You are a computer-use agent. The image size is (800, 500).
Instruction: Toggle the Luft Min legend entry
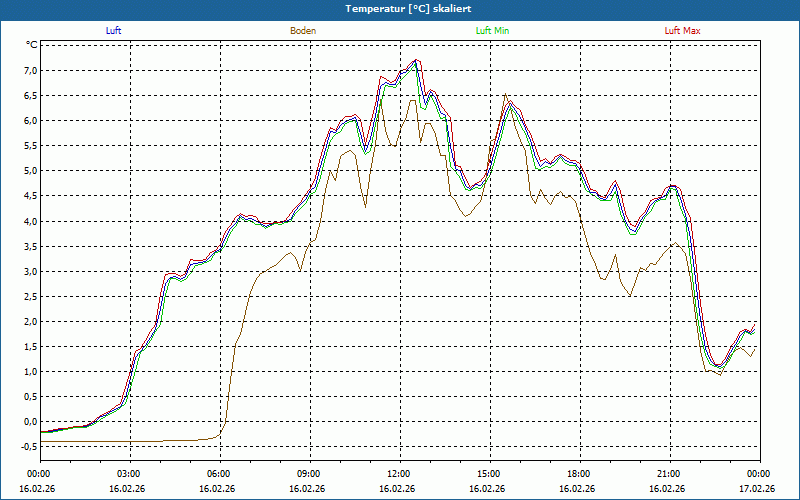493,31
